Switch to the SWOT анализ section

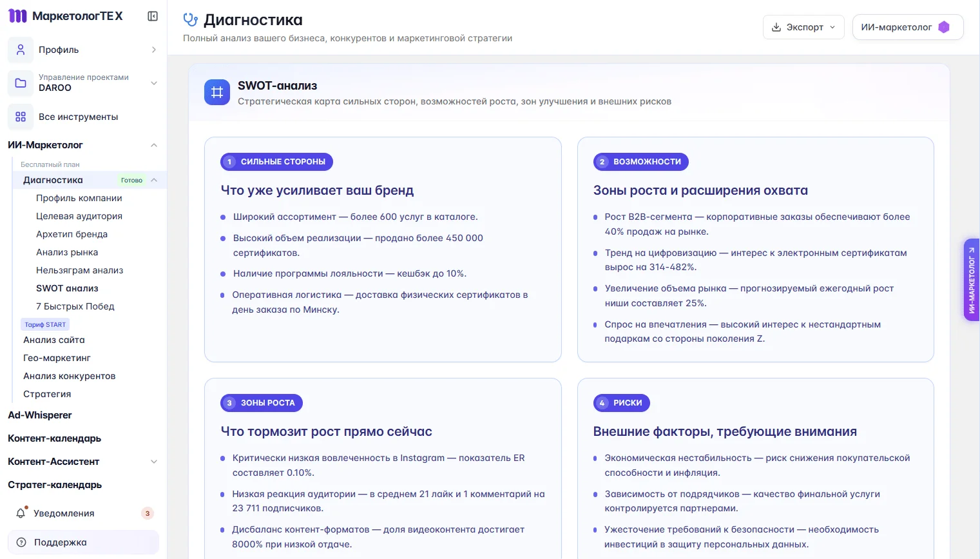[x=67, y=288]
